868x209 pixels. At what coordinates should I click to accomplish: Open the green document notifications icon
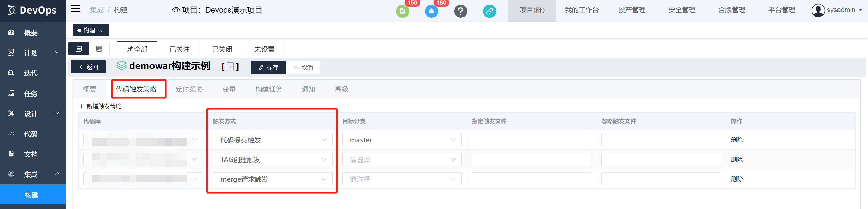402,11
